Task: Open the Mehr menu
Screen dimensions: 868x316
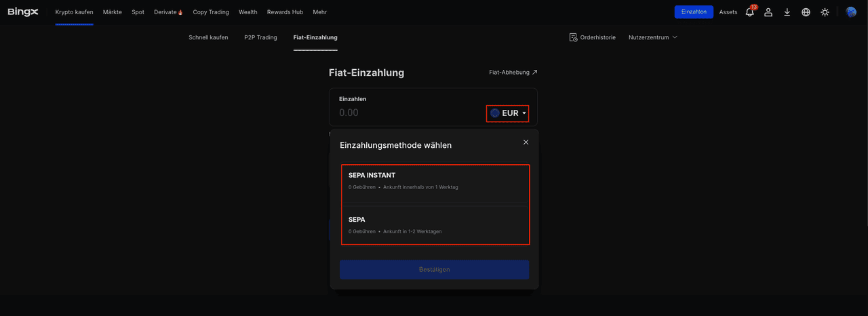Action: pos(319,12)
